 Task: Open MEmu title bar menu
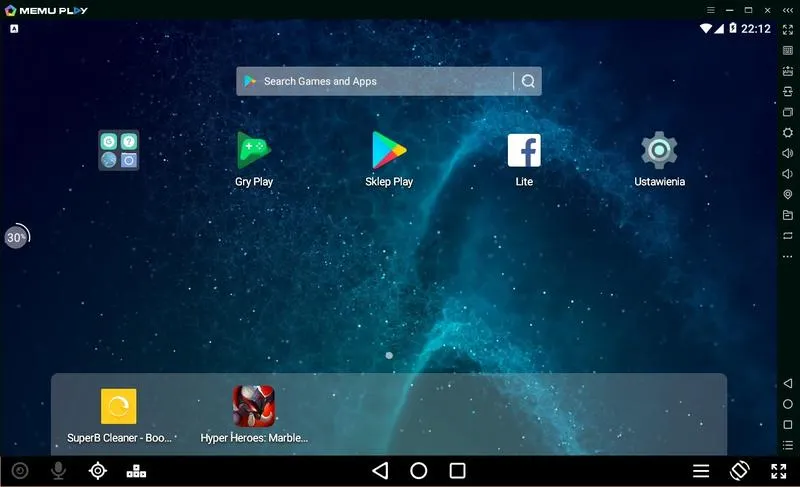tap(711, 9)
